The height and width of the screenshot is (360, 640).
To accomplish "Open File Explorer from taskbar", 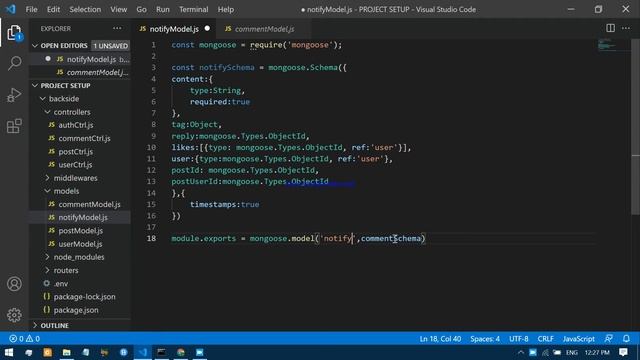I will pyautogui.click(x=67, y=352).
